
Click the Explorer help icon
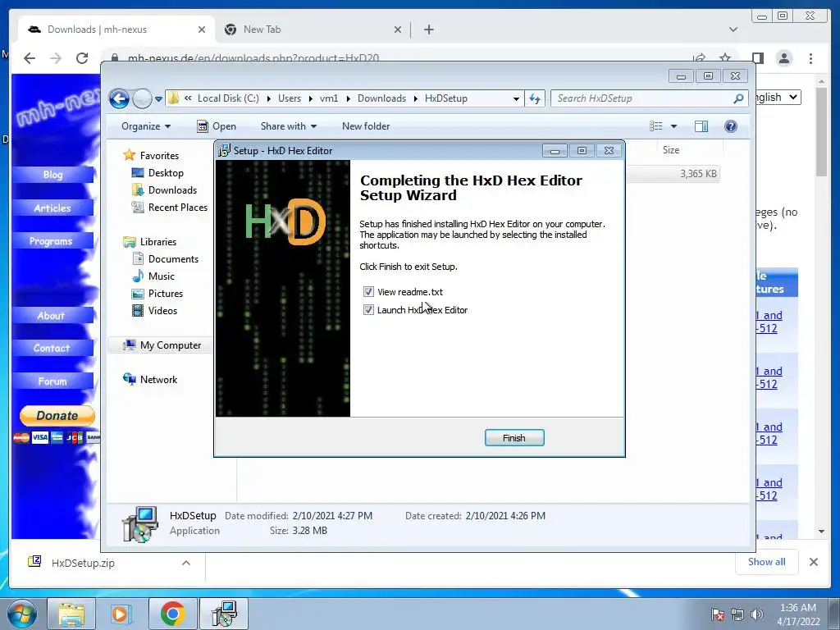click(x=731, y=126)
